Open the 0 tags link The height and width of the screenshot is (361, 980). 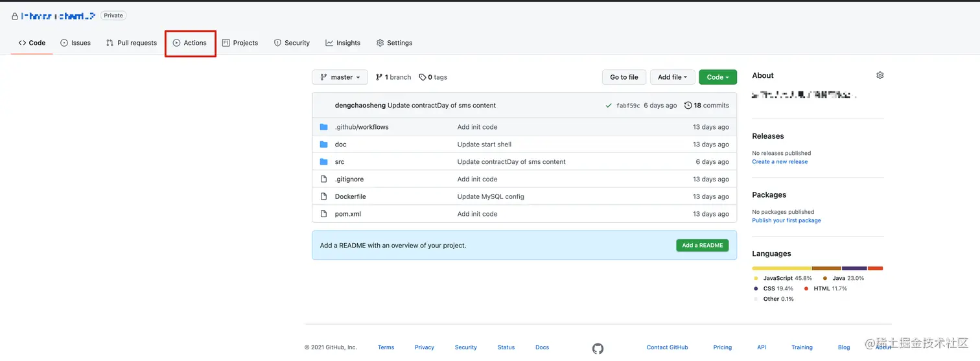433,77
